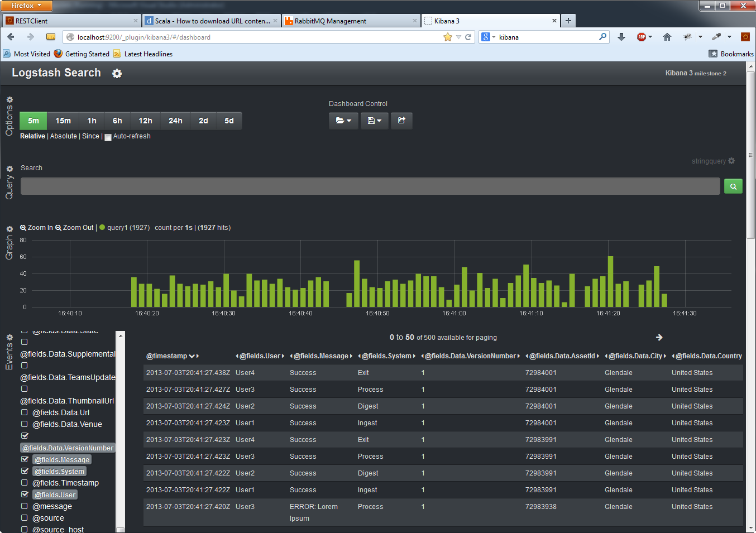Open the Firefox application menu
Image resolution: width=756 pixels, height=533 pixels.
point(26,6)
